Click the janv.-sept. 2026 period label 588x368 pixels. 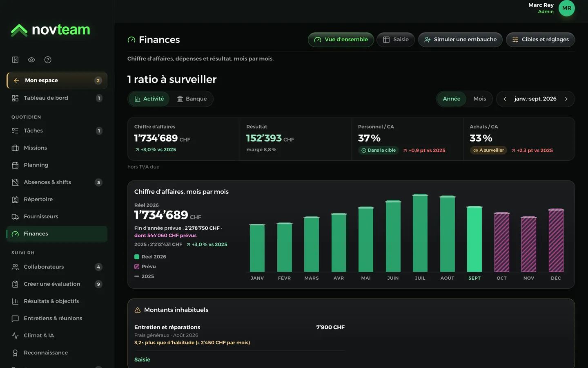[x=535, y=99]
